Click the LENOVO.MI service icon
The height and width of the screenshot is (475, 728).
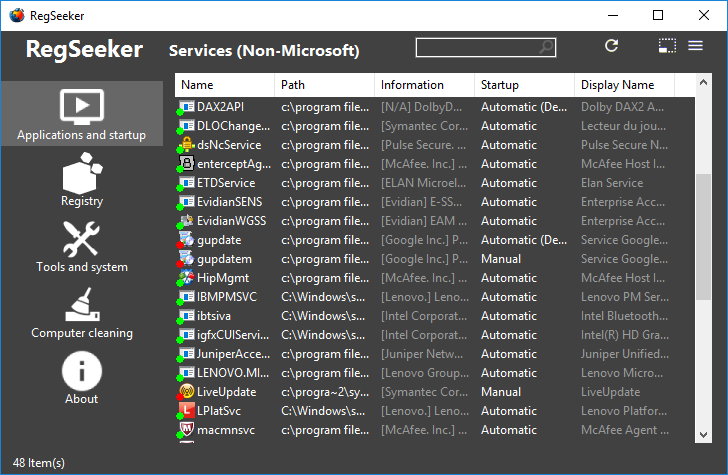tap(186, 373)
